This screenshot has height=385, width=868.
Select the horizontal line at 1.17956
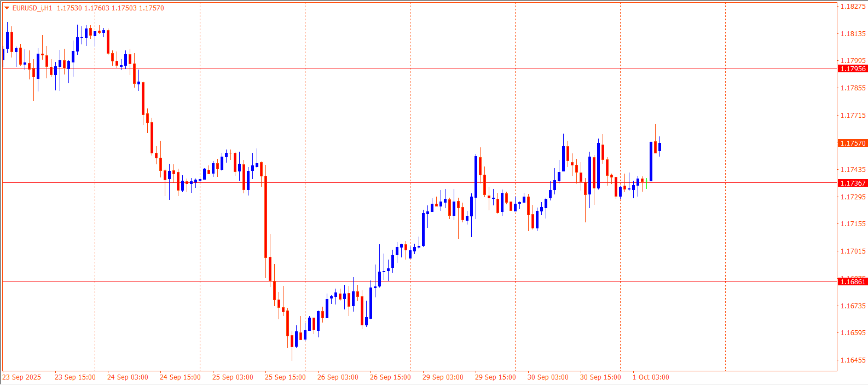click(383, 68)
